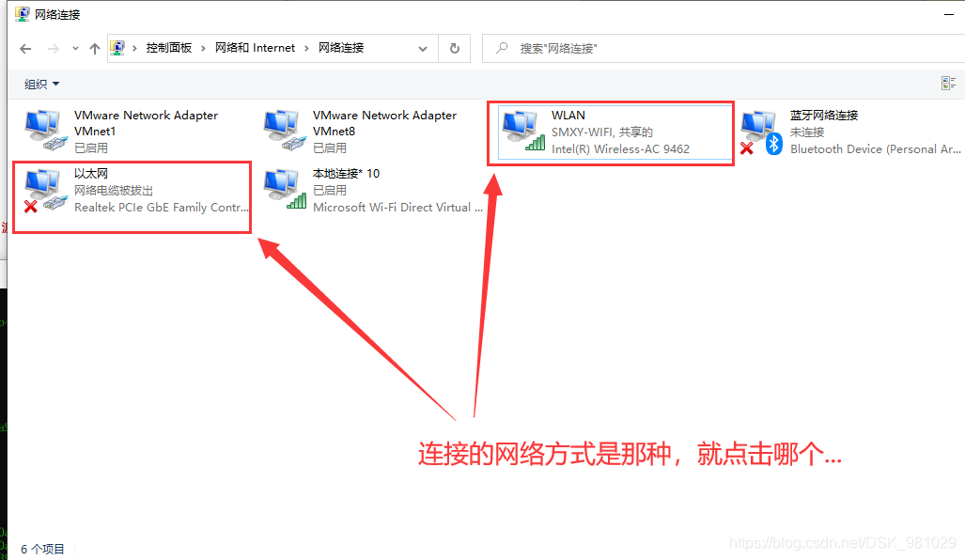Click the search magnifier icon
Viewport: 965px width, 560px height.
[x=502, y=47]
